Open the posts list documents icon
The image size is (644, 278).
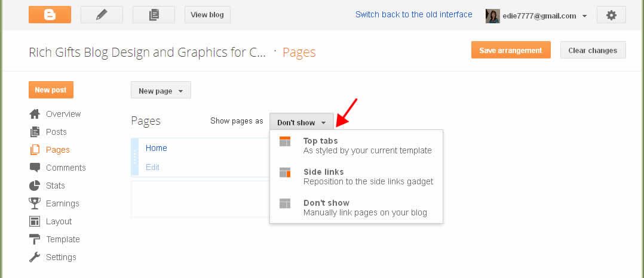tap(154, 15)
